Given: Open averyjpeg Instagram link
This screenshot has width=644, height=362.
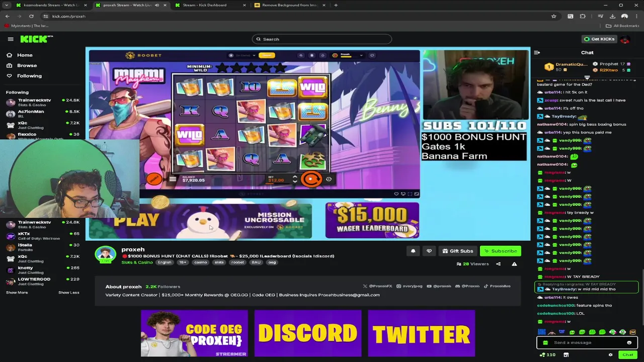Looking at the screenshot, I should point(410,286).
